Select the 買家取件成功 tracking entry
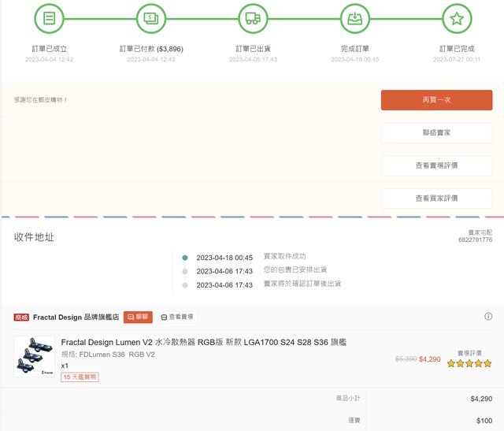 (x=284, y=257)
